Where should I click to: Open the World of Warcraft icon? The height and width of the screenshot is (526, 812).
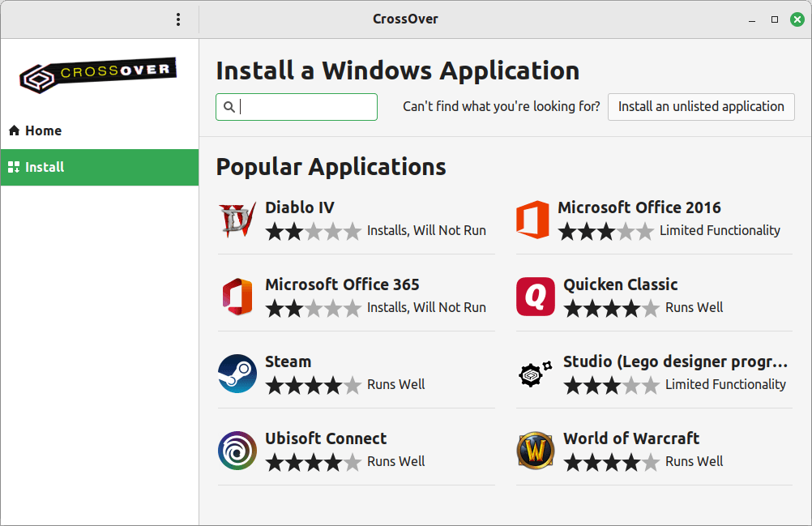point(536,451)
